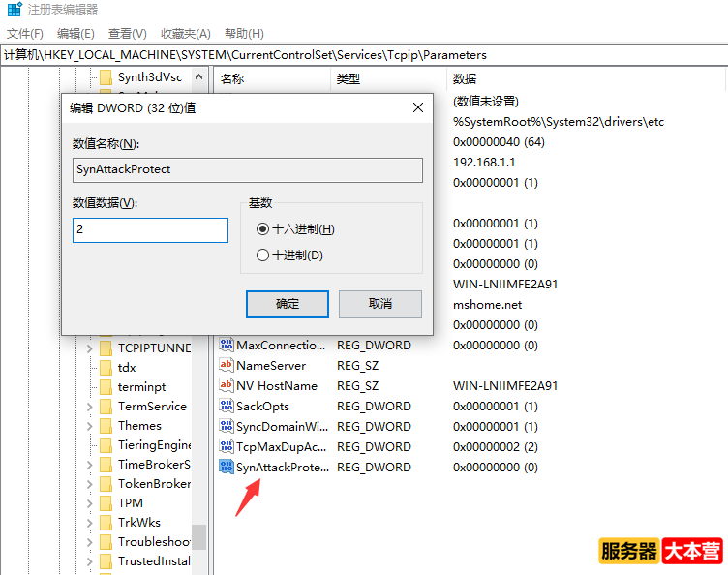Click the Troubleshoo folder icon
Viewport: 728px width, 575px height.
(106, 541)
